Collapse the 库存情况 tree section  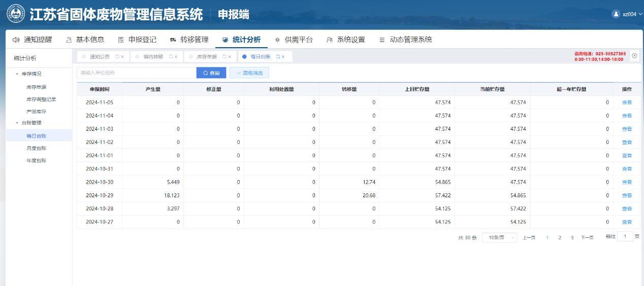point(17,74)
